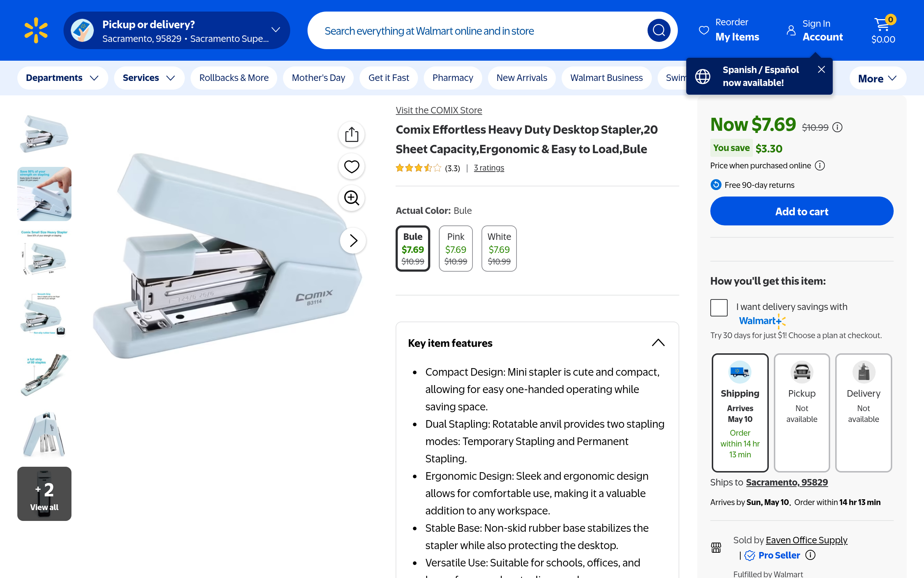Select the Delivery fulfillment option
Screen dimensions: 924x578
point(864,413)
